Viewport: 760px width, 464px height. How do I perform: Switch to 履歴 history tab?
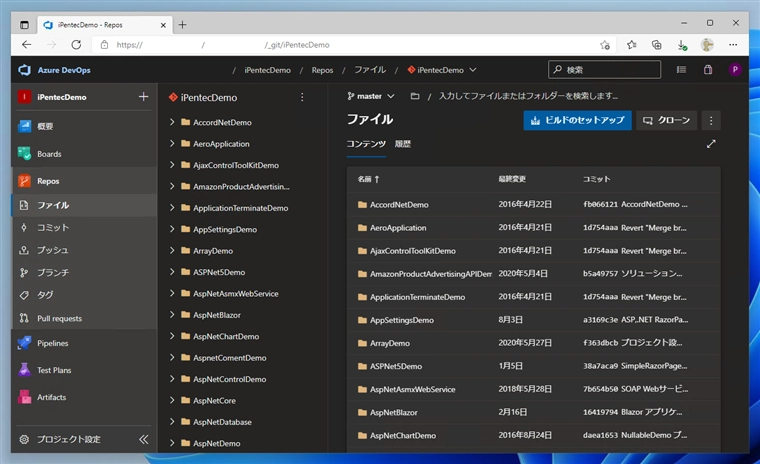(402, 144)
